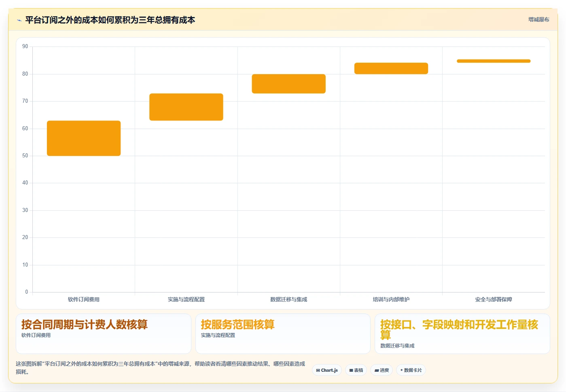Open the 按服务范围核算 card
Image resolution: width=566 pixels, height=392 pixels.
283,334
